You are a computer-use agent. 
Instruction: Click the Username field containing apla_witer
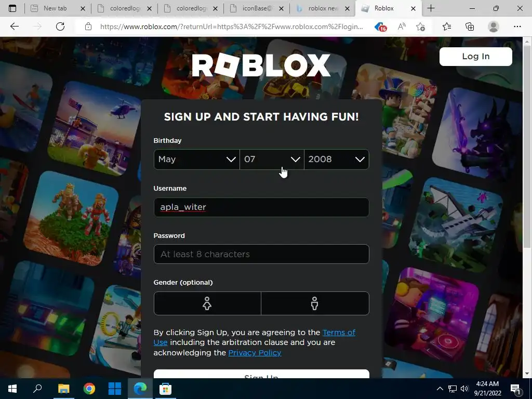point(261,207)
